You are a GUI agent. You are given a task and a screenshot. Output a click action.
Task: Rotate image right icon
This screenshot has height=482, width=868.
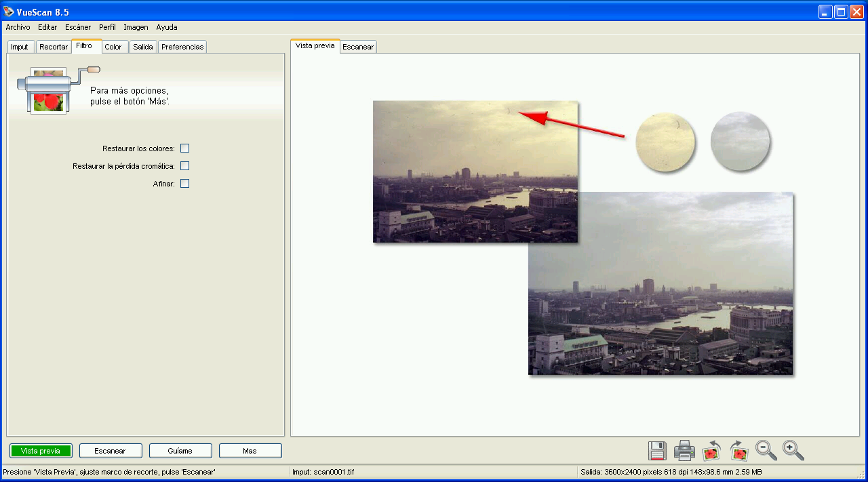[x=738, y=450]
